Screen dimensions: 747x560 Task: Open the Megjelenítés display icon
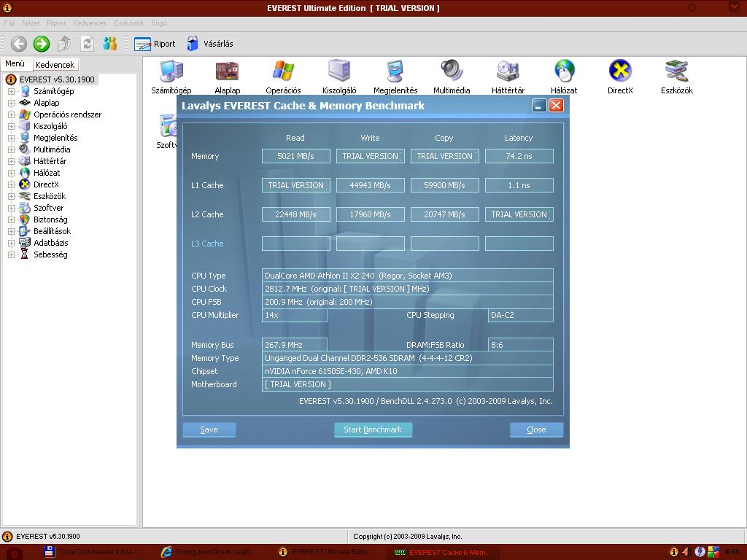tap(395, 77)
